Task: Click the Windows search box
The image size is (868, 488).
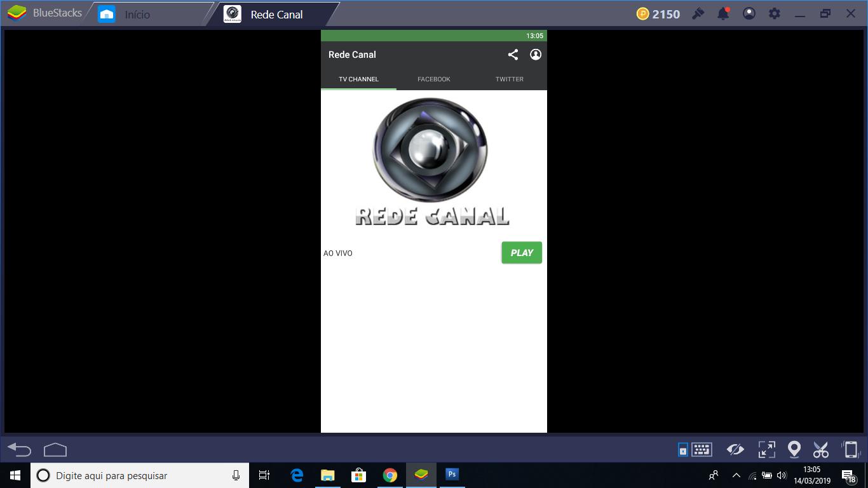Action: 140,475
